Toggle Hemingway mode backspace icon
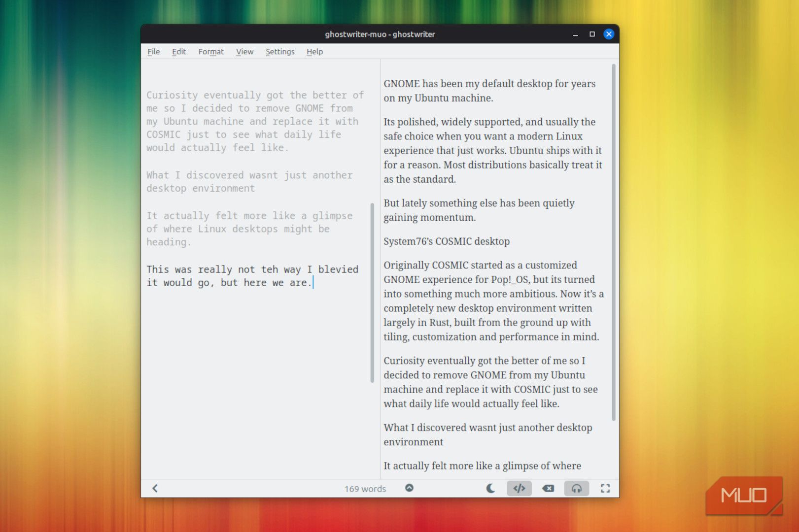The width and height of the screenshot is (799, 532). [548, 488]
